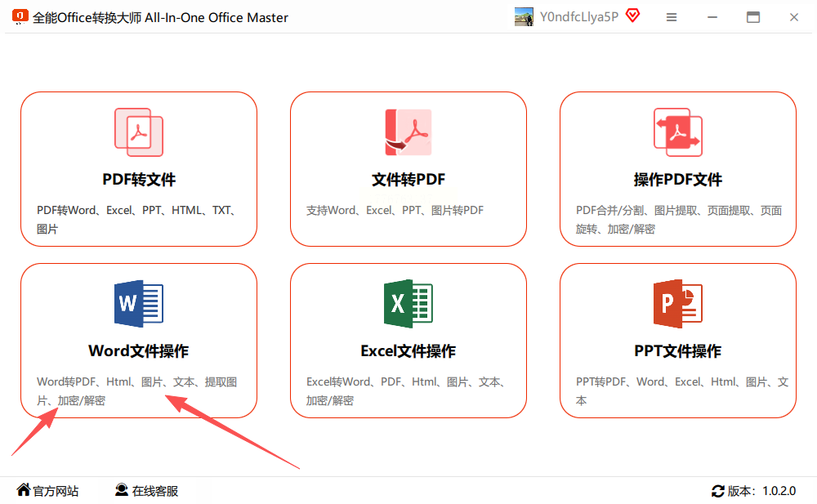The image size is (817, 504).
Task: Click the 版本: 1.0.2.0 text
Action: (761, 491)
